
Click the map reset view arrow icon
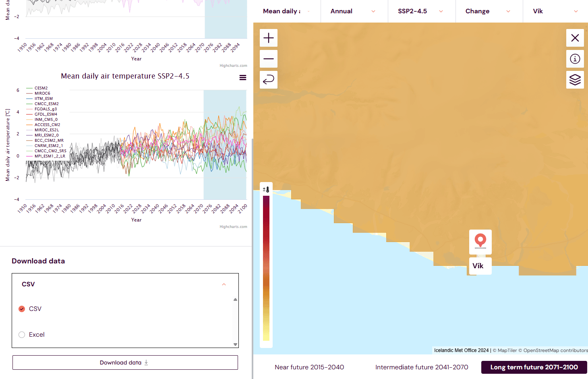(269, 80)
